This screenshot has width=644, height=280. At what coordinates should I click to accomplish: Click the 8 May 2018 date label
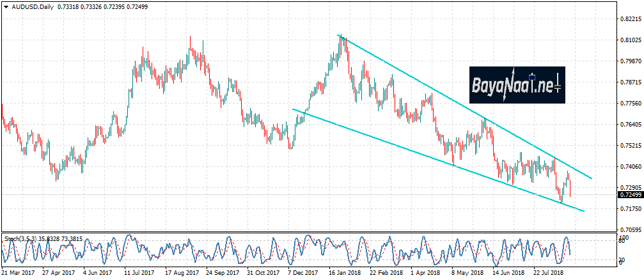pyautogui.click(x=466, y=272)
